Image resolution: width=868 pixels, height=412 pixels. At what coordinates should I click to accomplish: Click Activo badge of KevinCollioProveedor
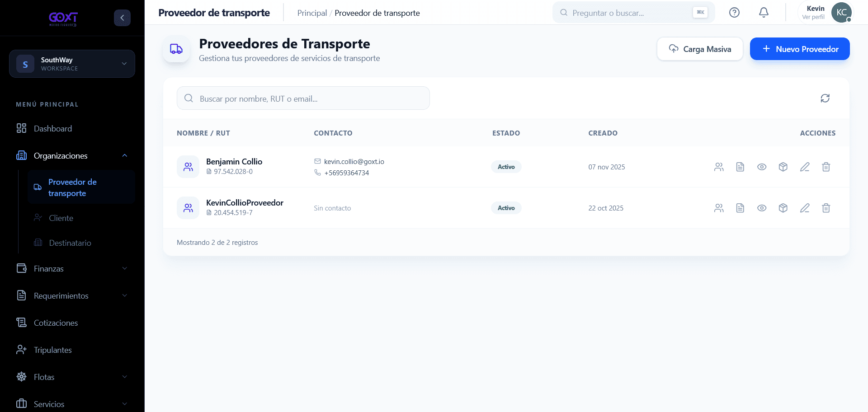pyautogui.click(x=506, y=208)
